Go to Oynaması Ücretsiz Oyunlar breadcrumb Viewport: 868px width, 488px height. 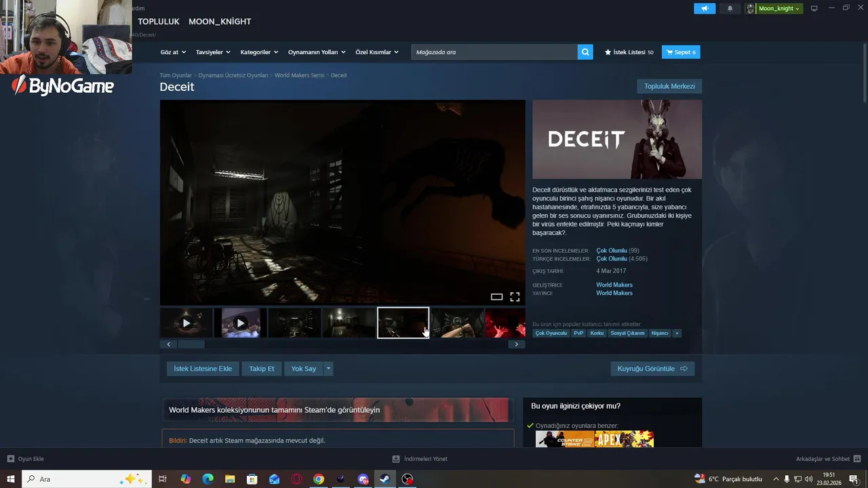(233, 75)
